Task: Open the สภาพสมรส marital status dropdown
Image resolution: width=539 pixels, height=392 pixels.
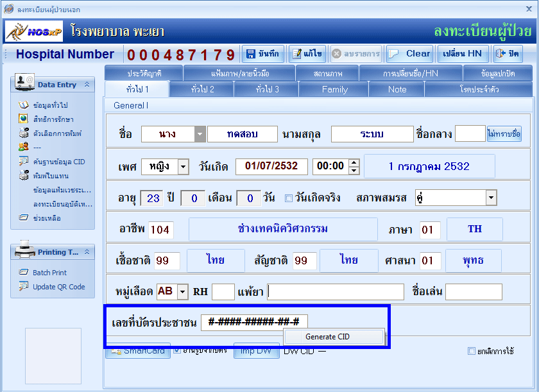Action: pos(491,198)
